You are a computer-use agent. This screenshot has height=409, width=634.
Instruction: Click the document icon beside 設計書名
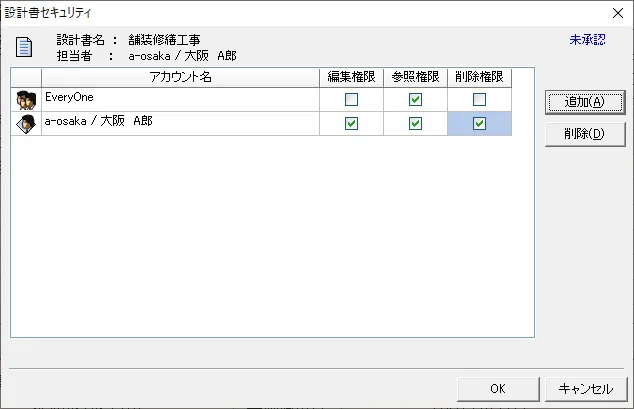(x=24, y=47)
